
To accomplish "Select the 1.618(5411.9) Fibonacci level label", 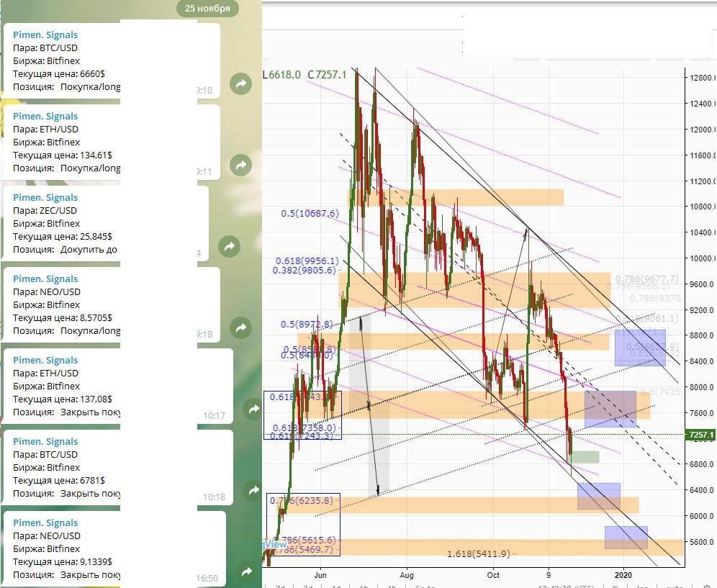I will coord(479,553).
